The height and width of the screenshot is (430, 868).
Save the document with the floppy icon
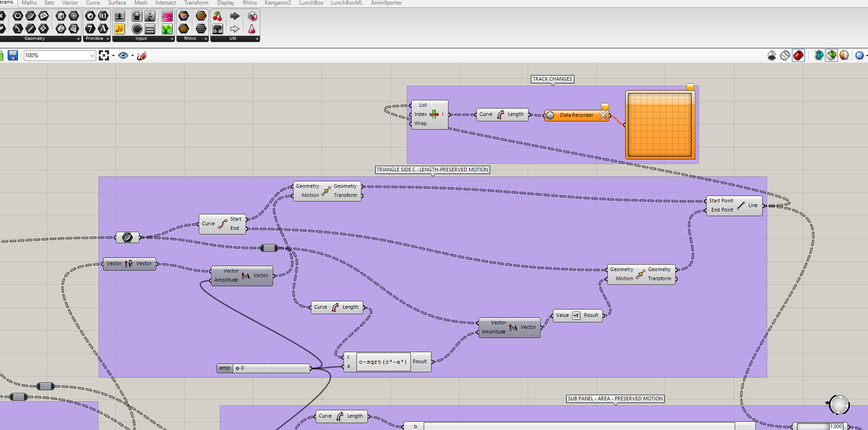click(x=13, y=55)
